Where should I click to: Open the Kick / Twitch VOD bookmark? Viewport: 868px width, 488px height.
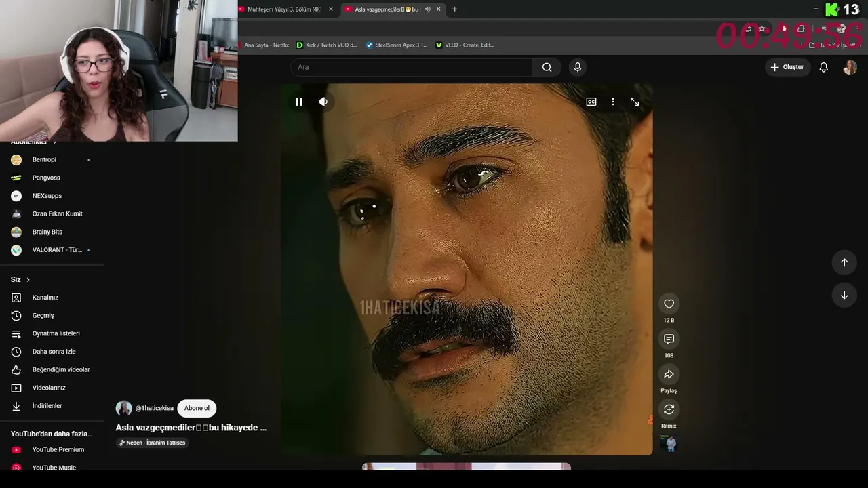(x=327, y=45)
